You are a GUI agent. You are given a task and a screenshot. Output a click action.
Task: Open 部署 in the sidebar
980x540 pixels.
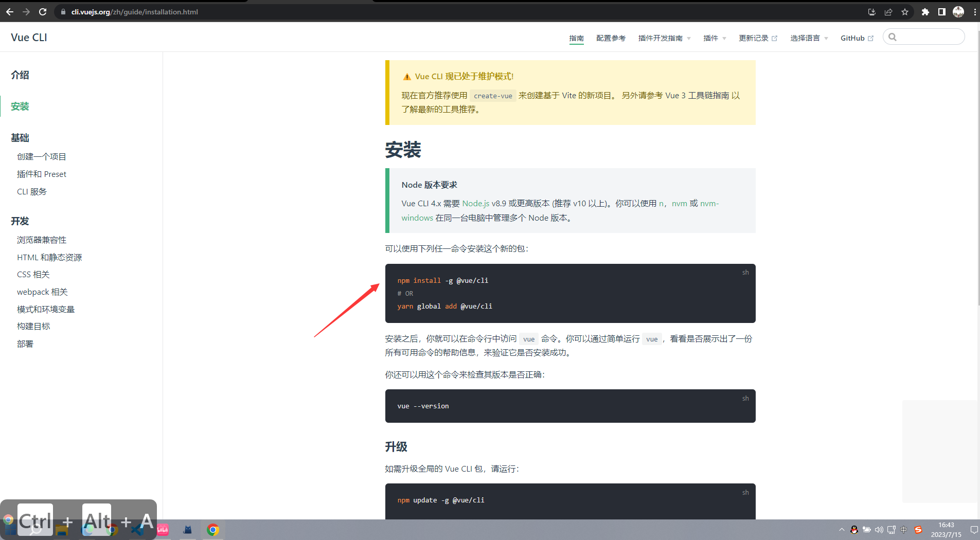pos(25,344)
